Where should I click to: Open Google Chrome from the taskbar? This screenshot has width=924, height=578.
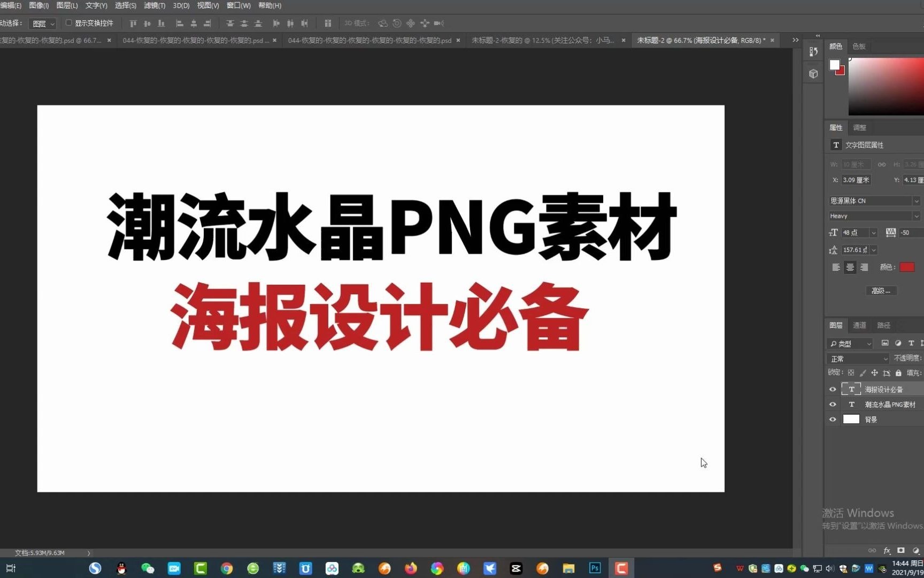tap(227, 568)
